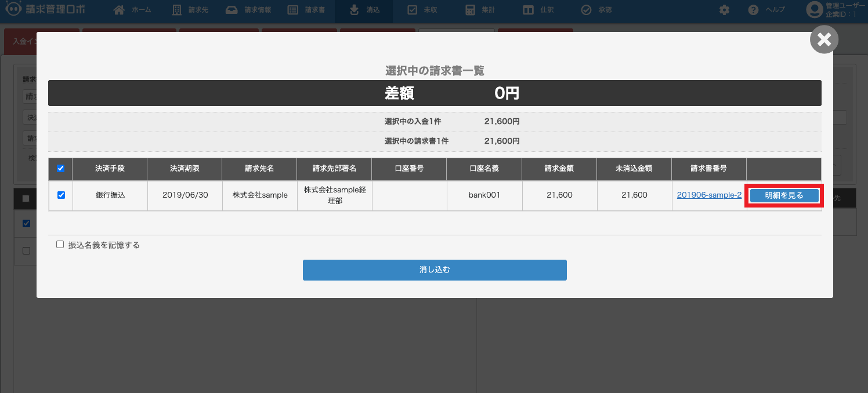Screen dimensions: 868x393
Task: Open invoice link 201906-sample-2
Action: [709, 195]
